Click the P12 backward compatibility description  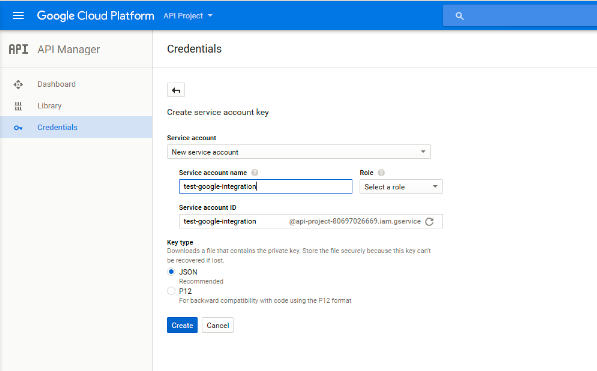coord(265,301)
